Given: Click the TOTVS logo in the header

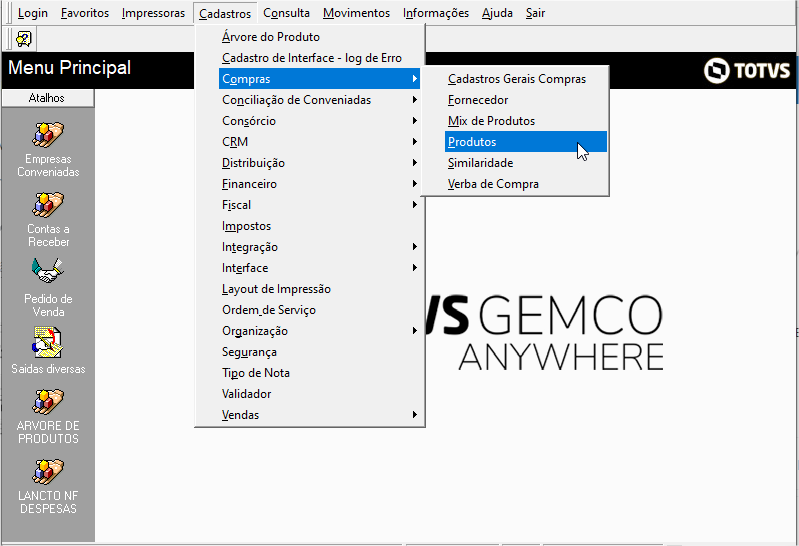Looking at the screenshot, I should coord(747,70).
